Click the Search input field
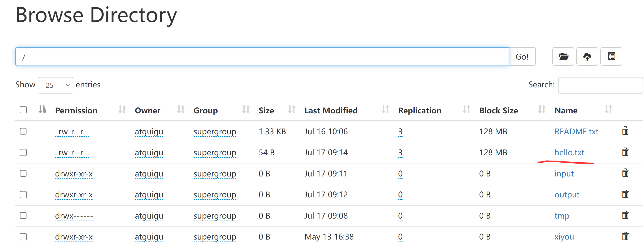The height and width of the screenshot is (251, 644). point(601,85)
